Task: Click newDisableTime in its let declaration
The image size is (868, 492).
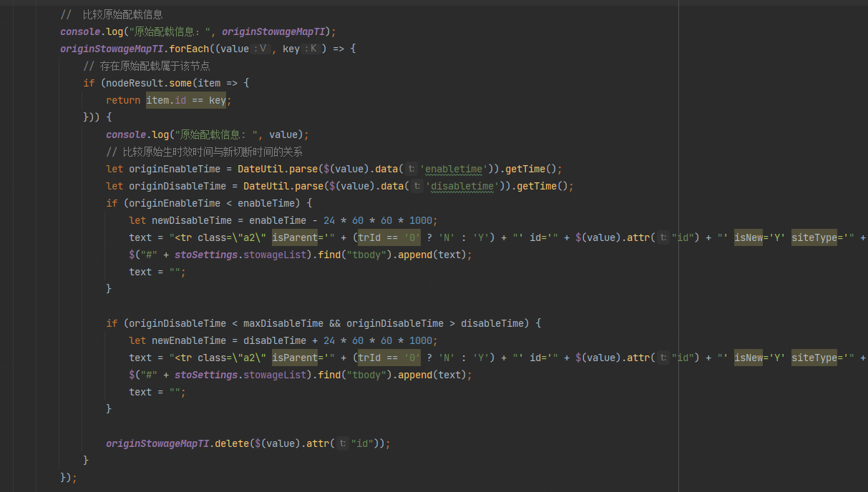Action: point(192,220)
